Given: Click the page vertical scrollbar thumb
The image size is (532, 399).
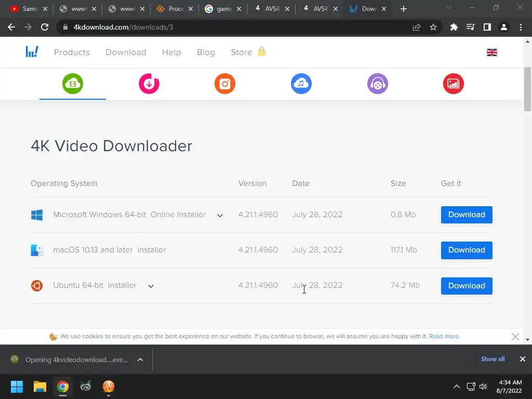Looking at the screenshot, I should pos(527,89).
